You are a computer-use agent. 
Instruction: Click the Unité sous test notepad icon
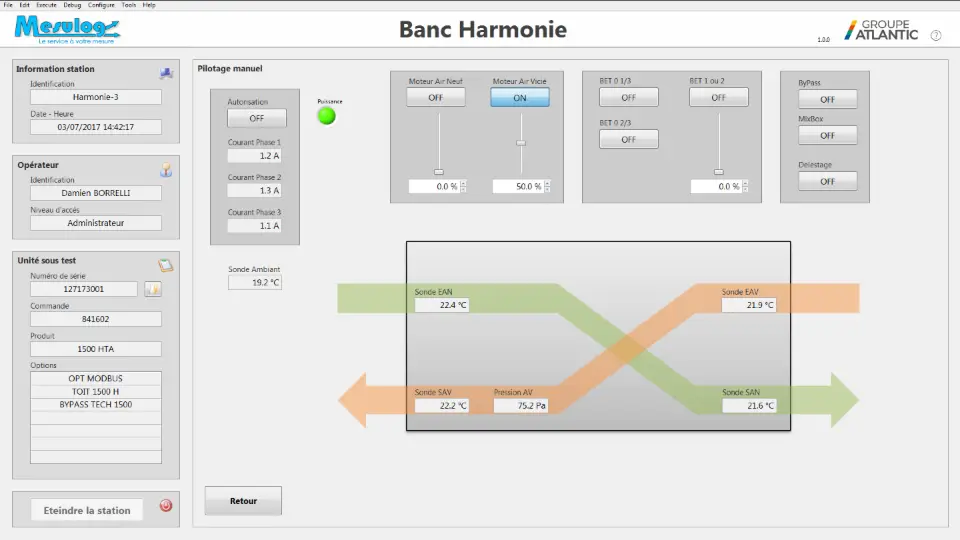(165, 265)
